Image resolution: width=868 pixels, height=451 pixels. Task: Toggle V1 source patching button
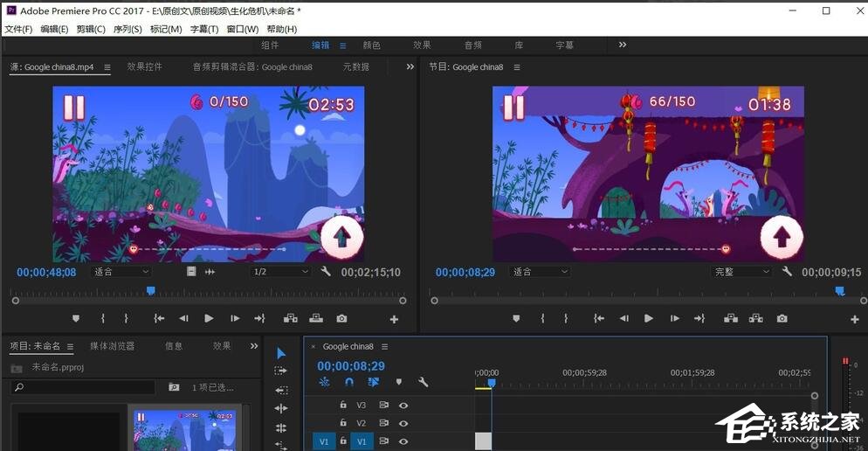pos(324,442)
